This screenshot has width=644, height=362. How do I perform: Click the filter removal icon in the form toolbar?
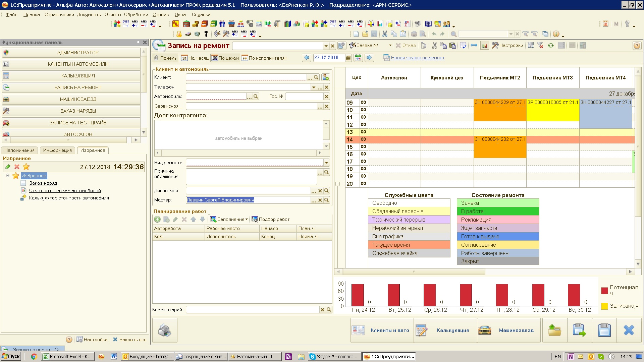click(x=540, y=45)
